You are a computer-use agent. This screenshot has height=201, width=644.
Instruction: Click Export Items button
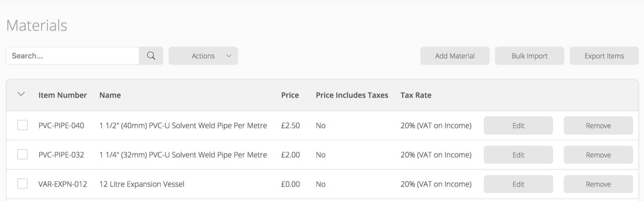coord(604,56)
